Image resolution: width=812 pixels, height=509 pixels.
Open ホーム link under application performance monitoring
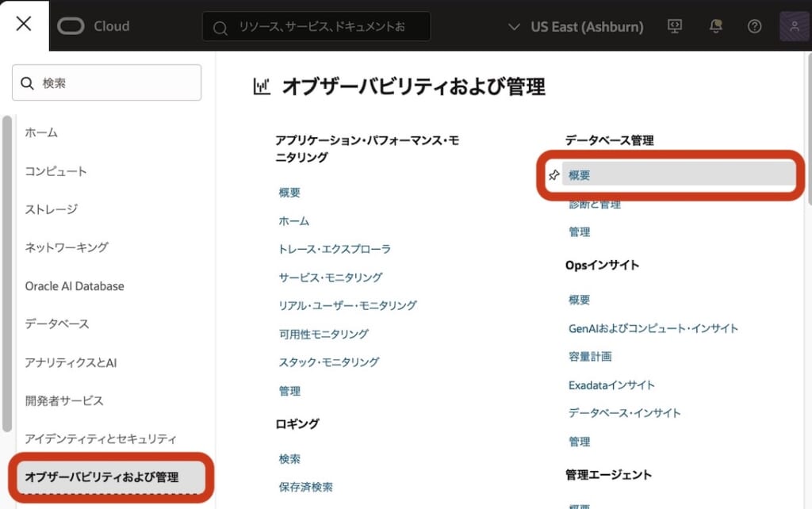pyautogui.click(x=293, y=221)
